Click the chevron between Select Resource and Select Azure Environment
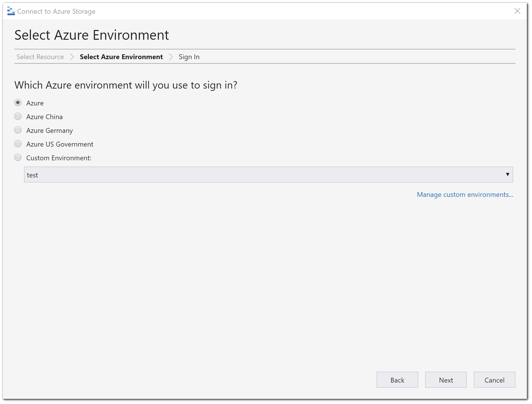This screenshot has height=404, width=532. click(71, 57)
